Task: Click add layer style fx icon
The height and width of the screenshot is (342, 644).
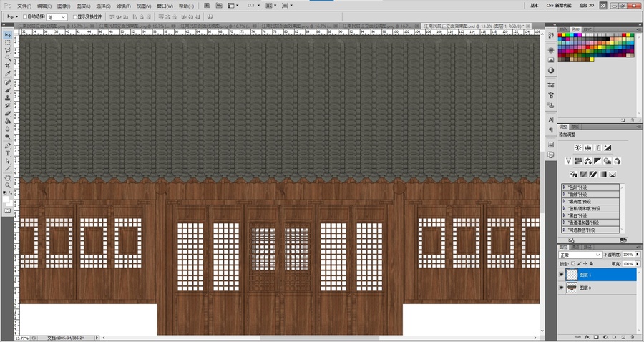Action: 587,337
